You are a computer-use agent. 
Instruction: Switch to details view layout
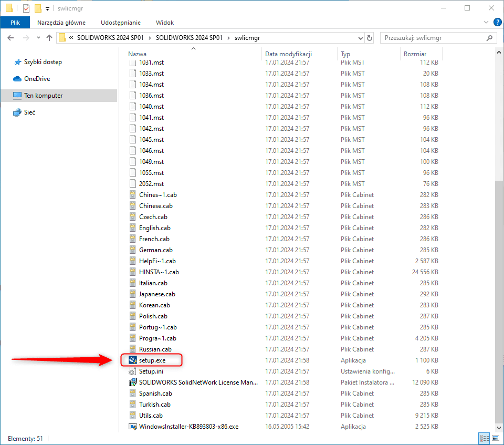click(x=484, y=438)
